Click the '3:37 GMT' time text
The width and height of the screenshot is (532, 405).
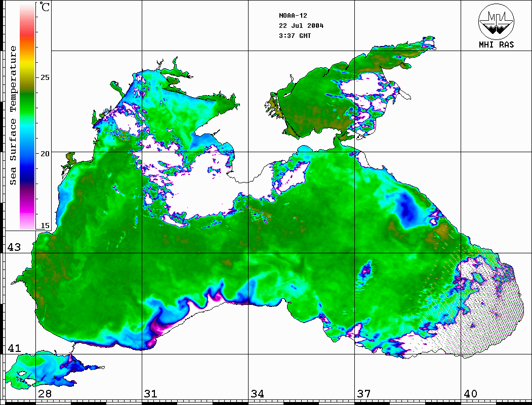[295, 36]
